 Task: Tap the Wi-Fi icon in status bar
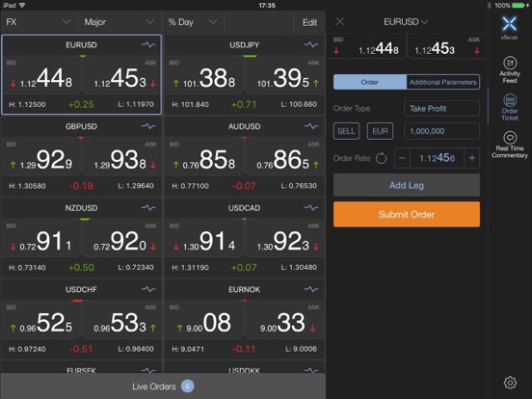coord(22,5)
